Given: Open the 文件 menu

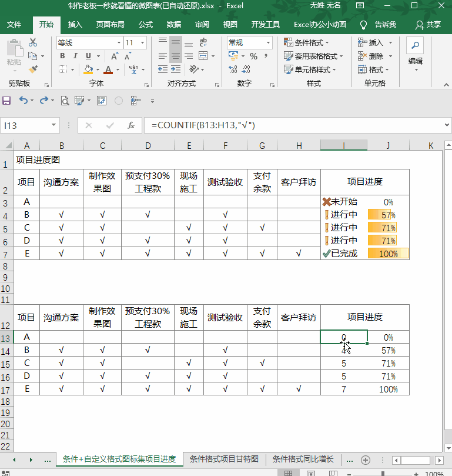Looking at the screenshot, I should tap(14, 24).
